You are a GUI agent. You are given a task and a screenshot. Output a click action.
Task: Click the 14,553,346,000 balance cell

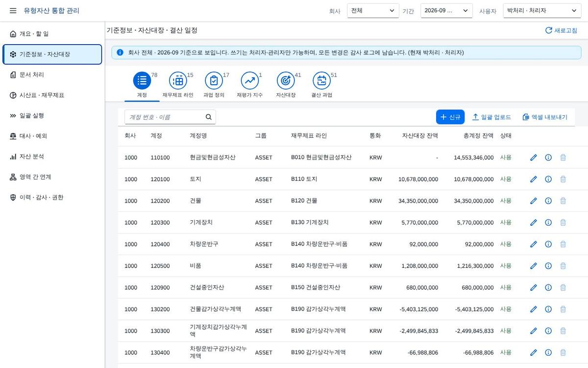(474, 158)
